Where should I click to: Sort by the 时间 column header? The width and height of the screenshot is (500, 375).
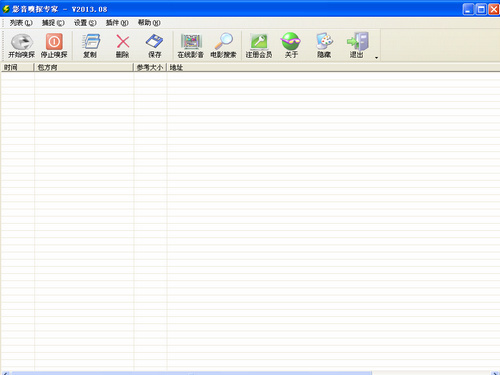[x=17, y=67]
